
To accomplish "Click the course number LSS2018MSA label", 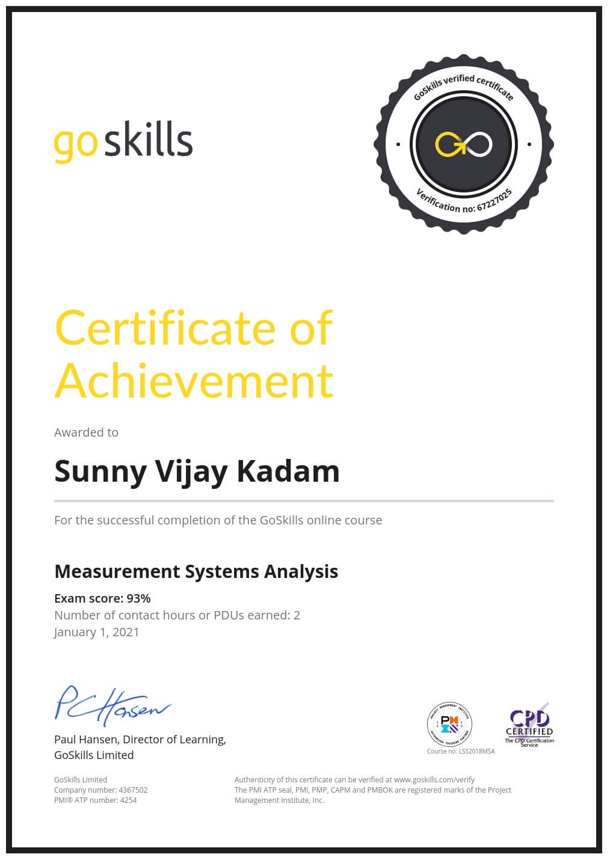I will 460,751.
